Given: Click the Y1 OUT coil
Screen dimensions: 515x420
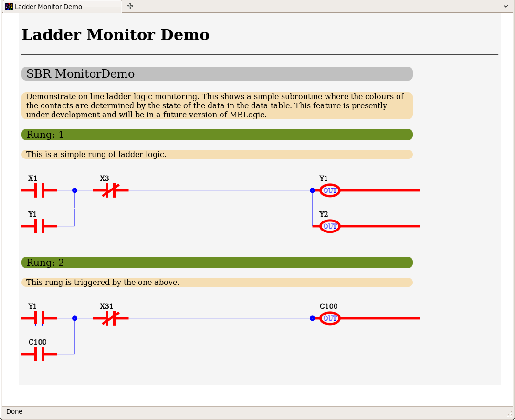Looking at the screenshot, I should point(330,190).
